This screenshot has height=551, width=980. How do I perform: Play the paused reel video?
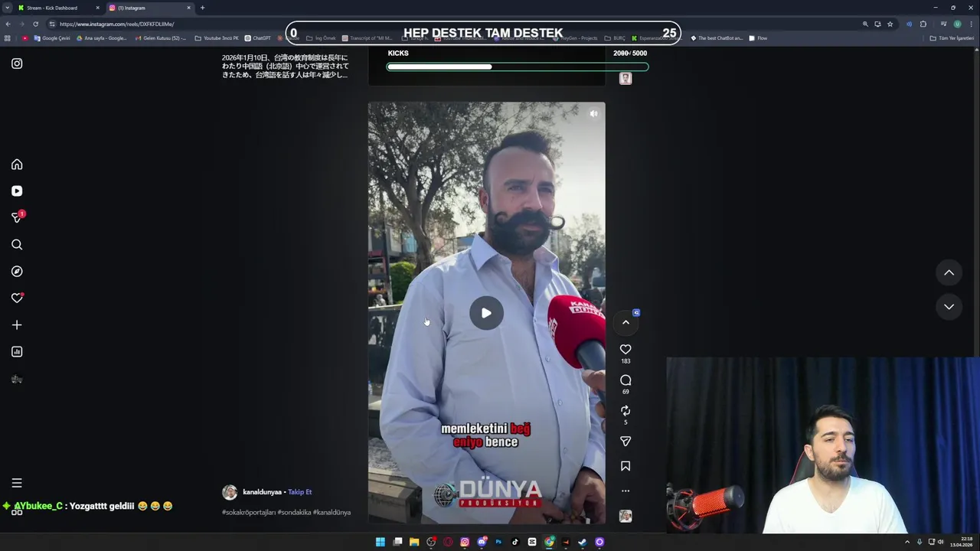(486, 313)
